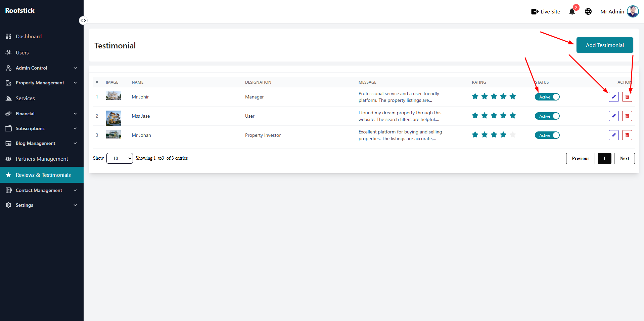Expand the Financial section chevron

pos(75,114)
